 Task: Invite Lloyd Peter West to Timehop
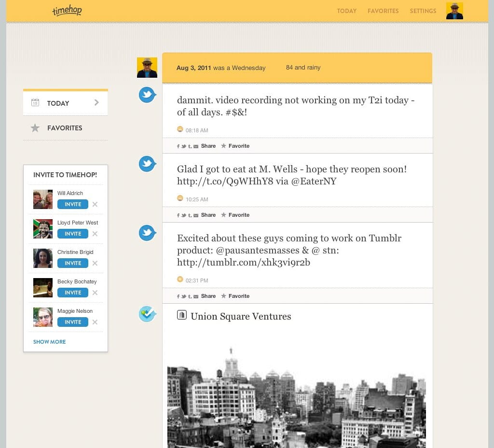73,234
